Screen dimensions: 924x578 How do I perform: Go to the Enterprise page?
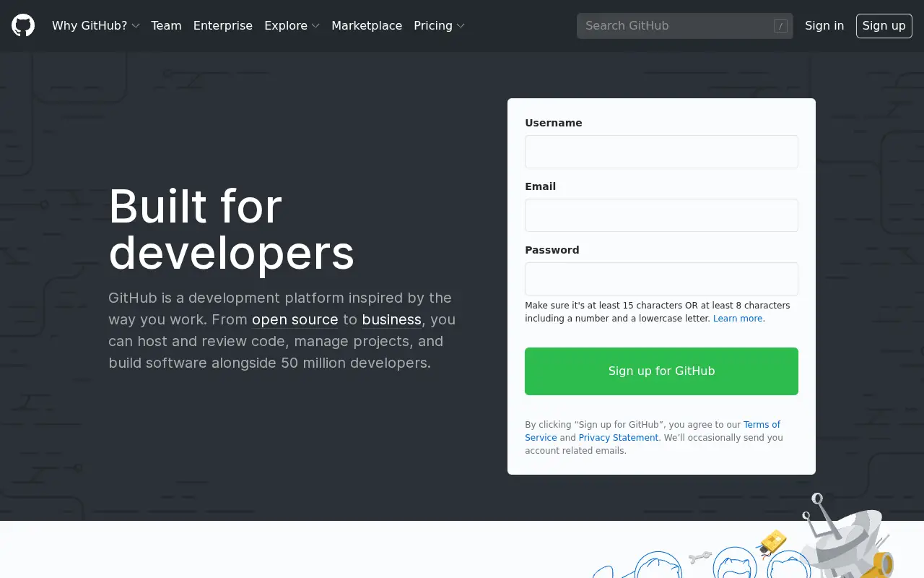223,26
